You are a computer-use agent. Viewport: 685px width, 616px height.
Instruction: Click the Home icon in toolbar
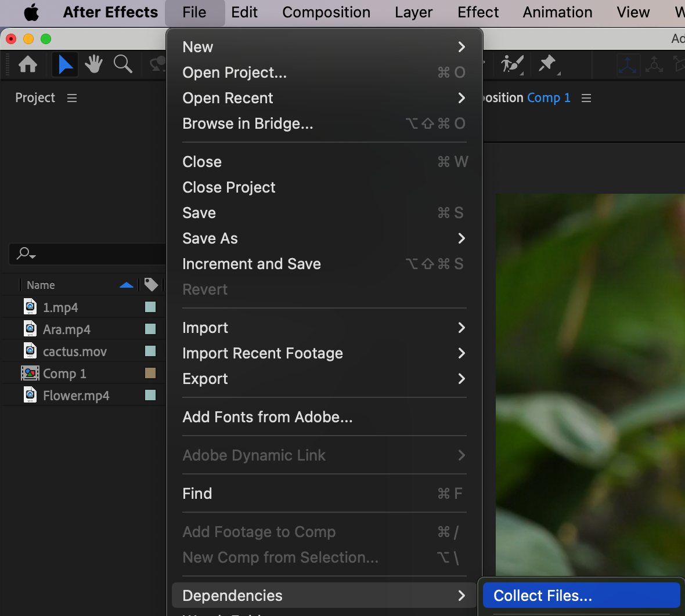pos(28,64)
